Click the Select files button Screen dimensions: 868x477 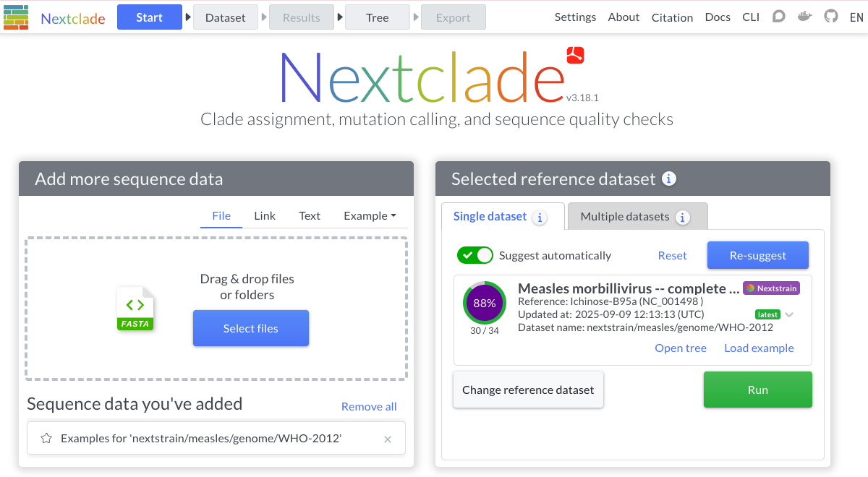pyautogui.click(x=251, y=328)
